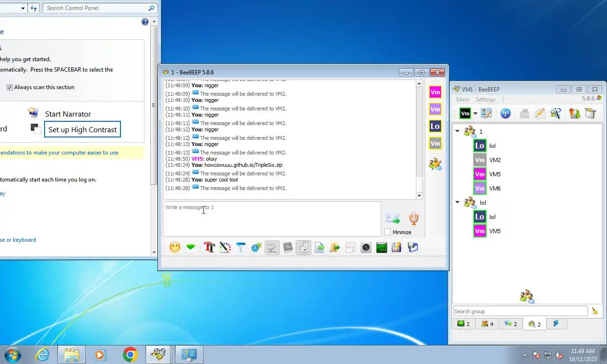The width and height of the screenshot is (607, 364).
Task: Open the Settings menu in VM1 window
Action: click(485, 100)
